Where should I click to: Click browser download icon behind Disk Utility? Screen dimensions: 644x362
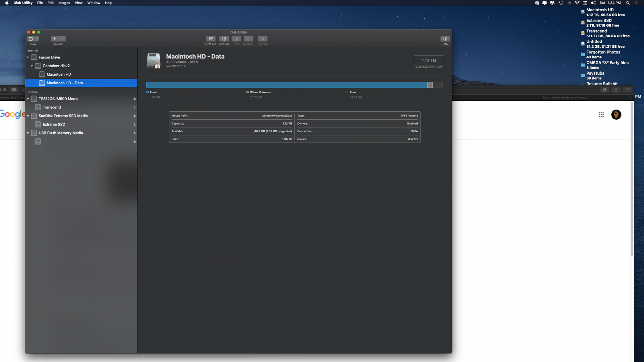[604, 90]
